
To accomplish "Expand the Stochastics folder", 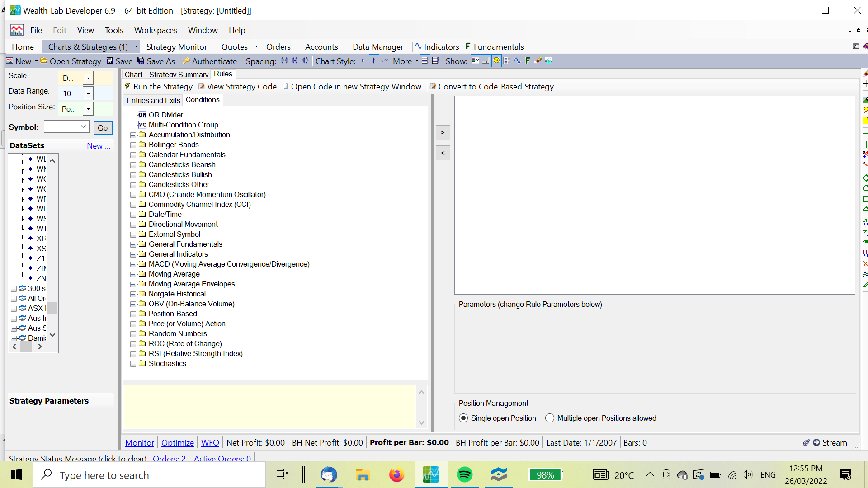I will pos(133,364).
